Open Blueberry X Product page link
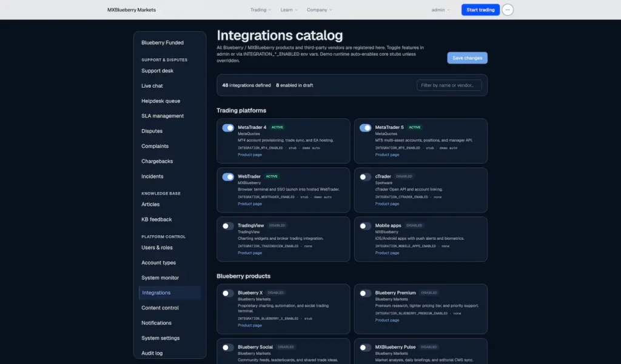 tap(249, 325)
